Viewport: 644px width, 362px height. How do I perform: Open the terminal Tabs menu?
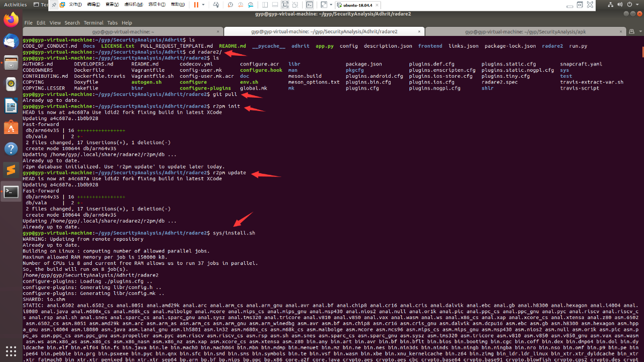[112, 23]
